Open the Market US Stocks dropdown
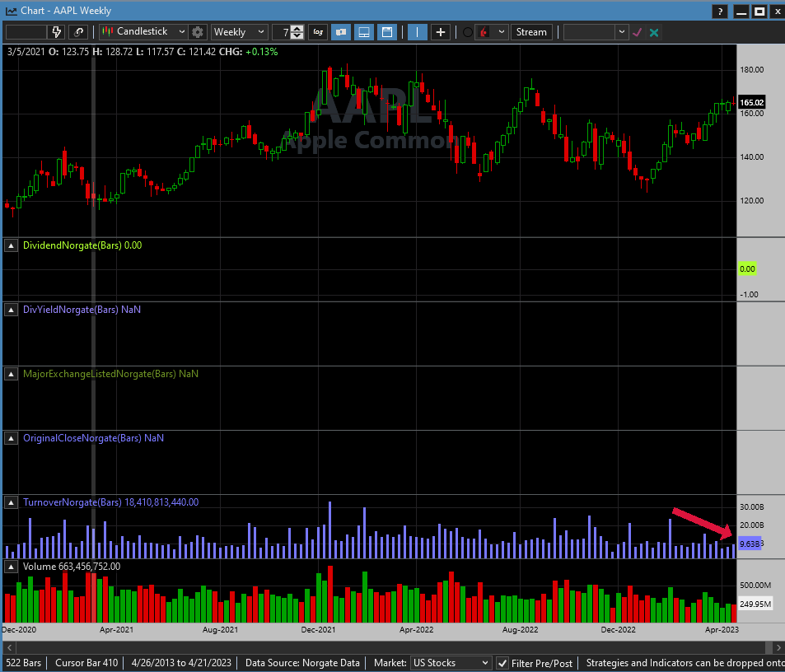The height and width of the screenshot is (672, 785). 450,663
